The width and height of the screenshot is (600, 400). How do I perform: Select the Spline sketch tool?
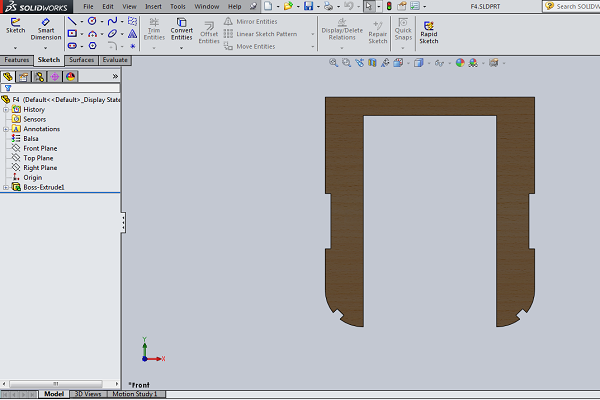[112, 21]
